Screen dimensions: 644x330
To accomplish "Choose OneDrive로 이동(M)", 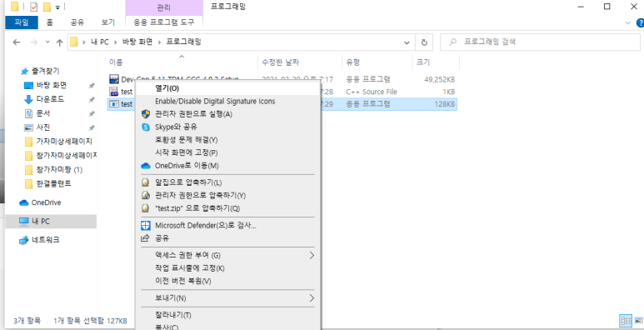I will pos(228,166).
